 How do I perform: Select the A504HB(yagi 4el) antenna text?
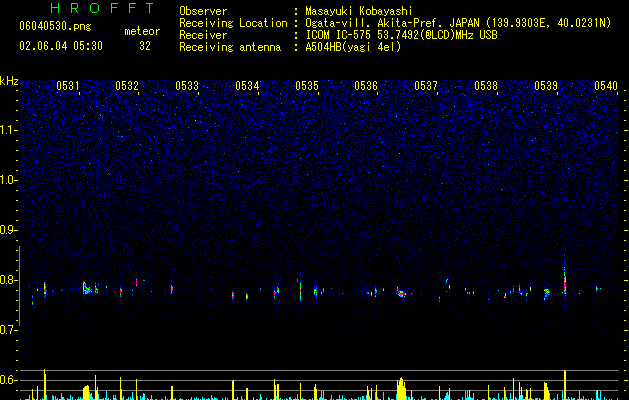(x=353, y=47)
